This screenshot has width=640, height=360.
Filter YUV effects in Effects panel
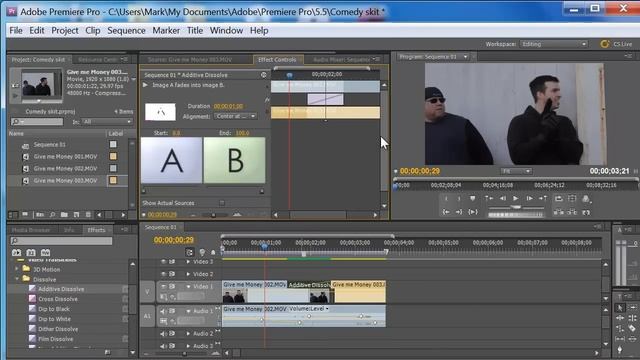coord(45,253)
